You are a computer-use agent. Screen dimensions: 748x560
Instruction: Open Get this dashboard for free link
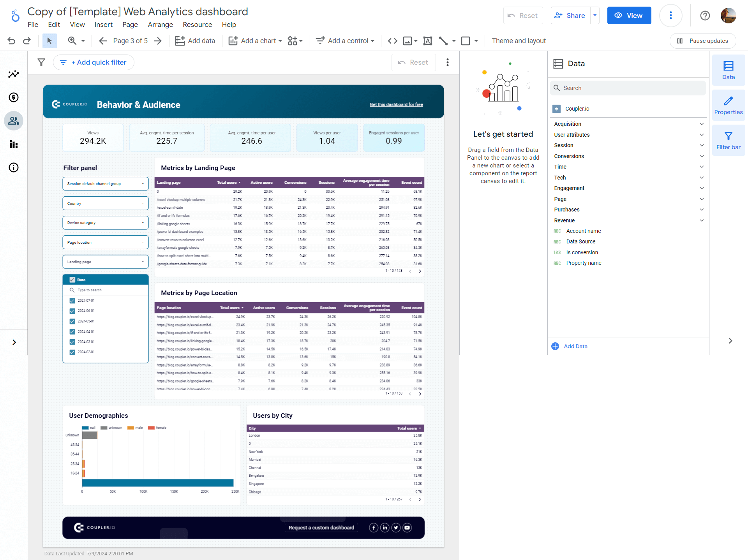[396, 104]
